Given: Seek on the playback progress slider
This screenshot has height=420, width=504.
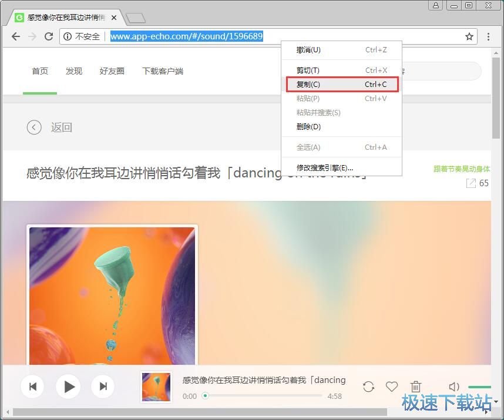Looking at the screenshot, I should (263, 395).
